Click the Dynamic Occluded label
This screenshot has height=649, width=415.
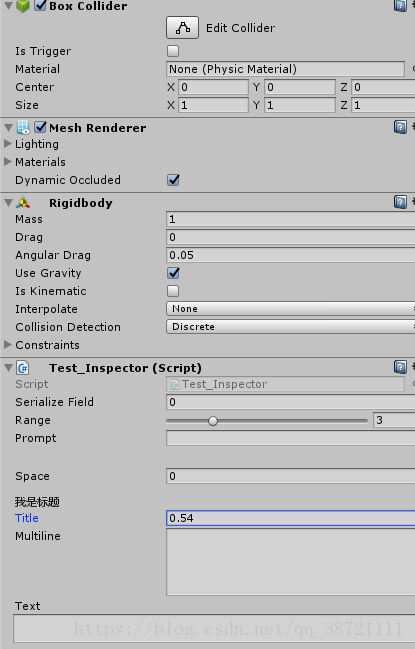click(68, 180)
